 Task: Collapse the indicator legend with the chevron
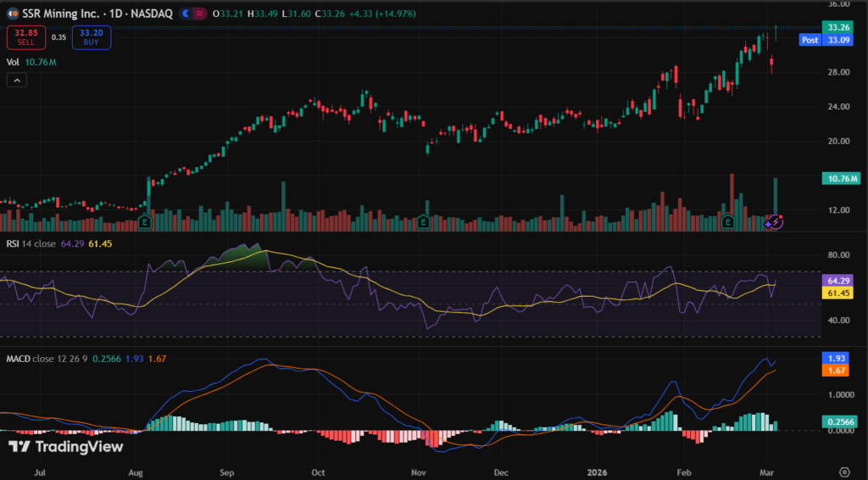pyautogui.click(x=17, y=81)
